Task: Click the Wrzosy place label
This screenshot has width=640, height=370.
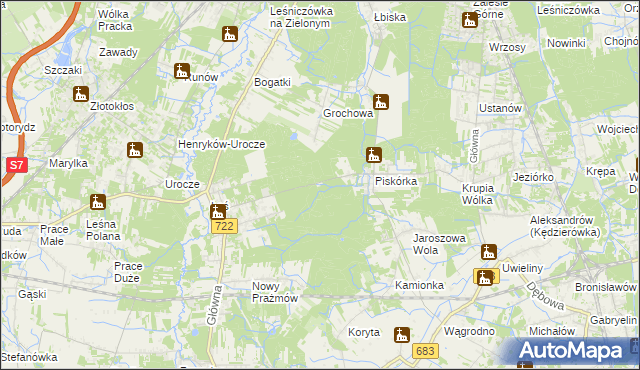Action: [x=507, y=47]
